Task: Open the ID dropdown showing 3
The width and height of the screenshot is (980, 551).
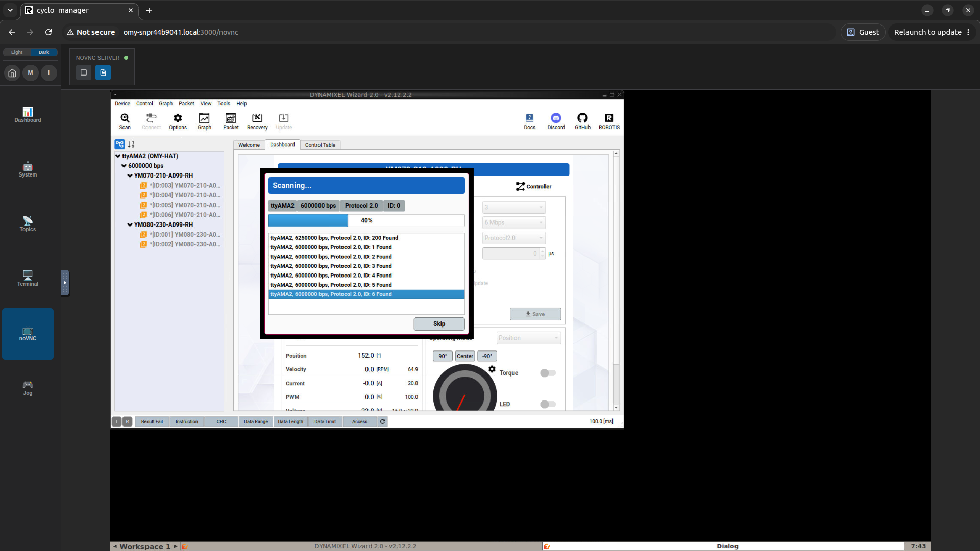Action: click(514, 207)
